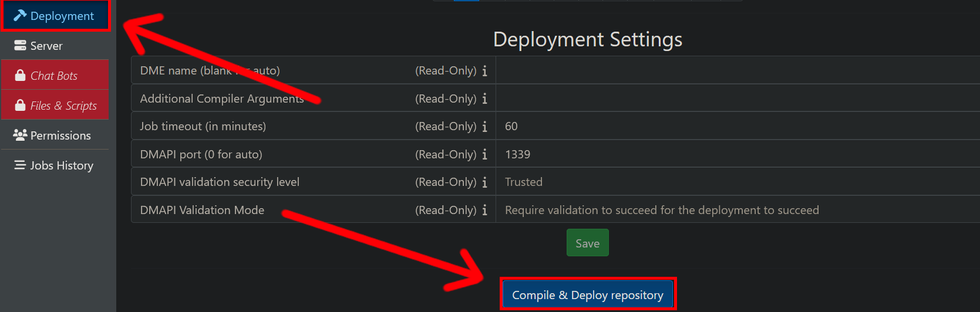Image resolution: width=980 pixels, height=312 pixels.
Task: Click the Job timeout field showing 60
Action: (x=737, y=126)
